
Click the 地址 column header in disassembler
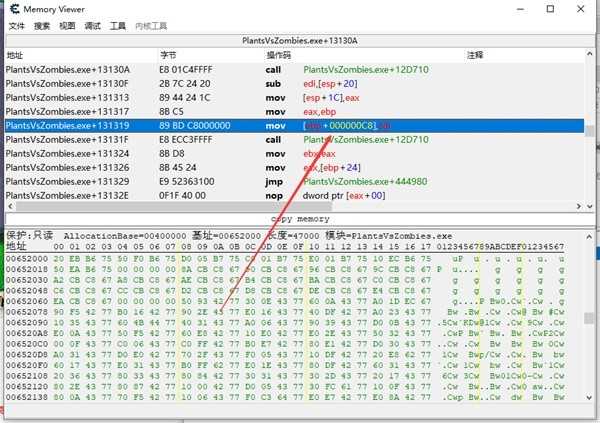point(15,54)
